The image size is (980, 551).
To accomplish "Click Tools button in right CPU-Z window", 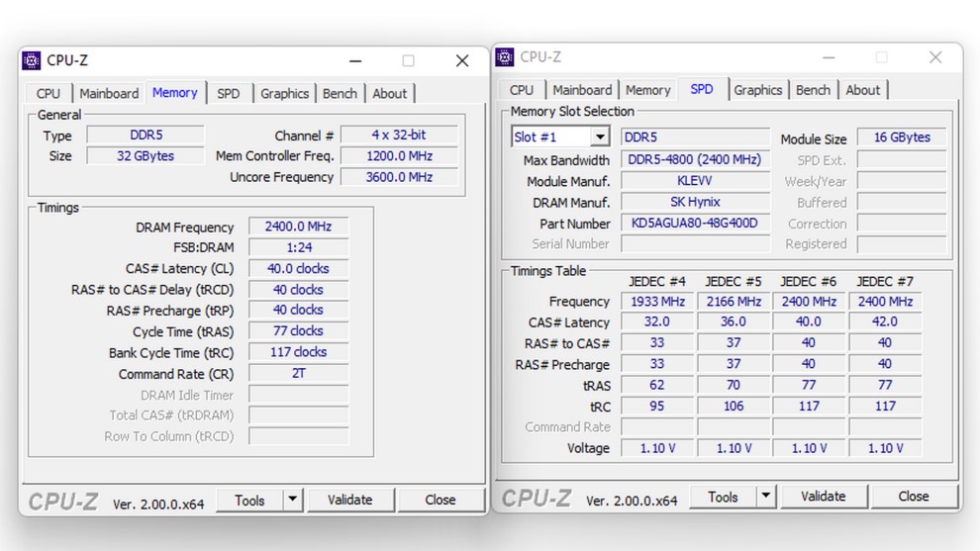I will [x=723, y=498].
